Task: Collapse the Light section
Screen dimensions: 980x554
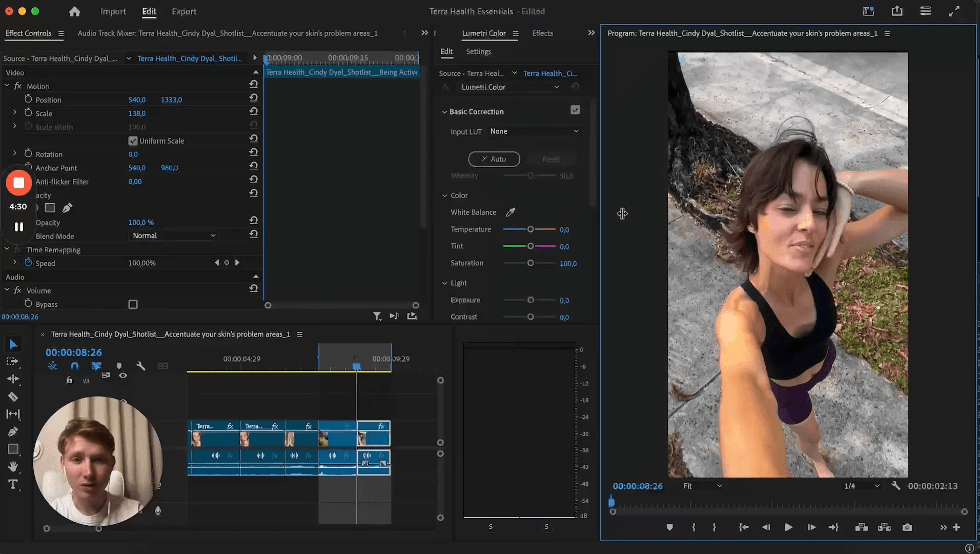Action: coord(444,283)
